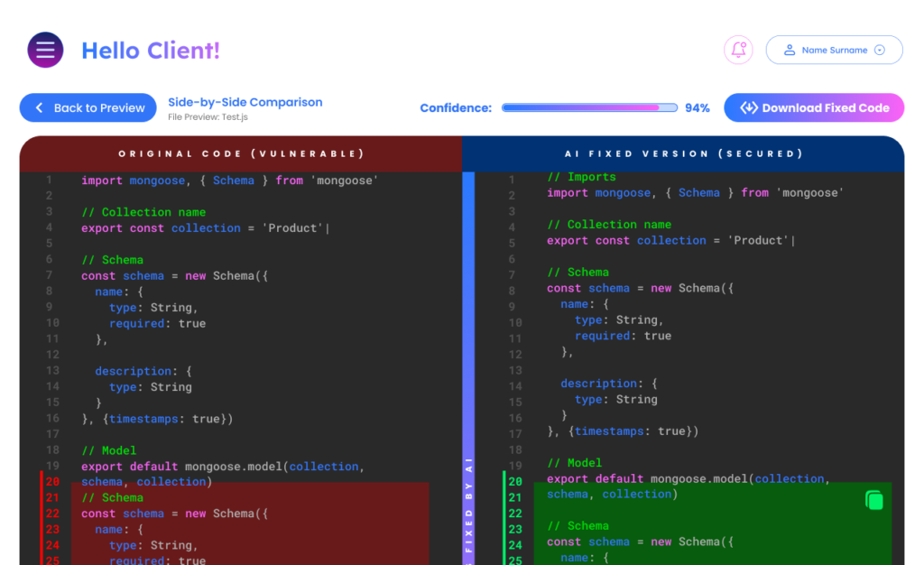Screen dimensions: 924x565
Task: Click the import mongoose line in original code
Action: coord(230,181)
